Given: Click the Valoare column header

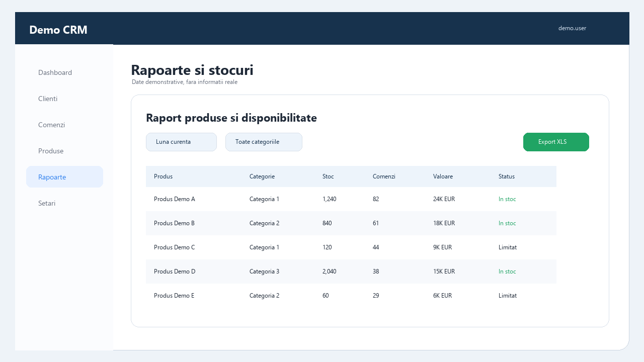Looking at the screenshot, I should [x=443, y=176].
